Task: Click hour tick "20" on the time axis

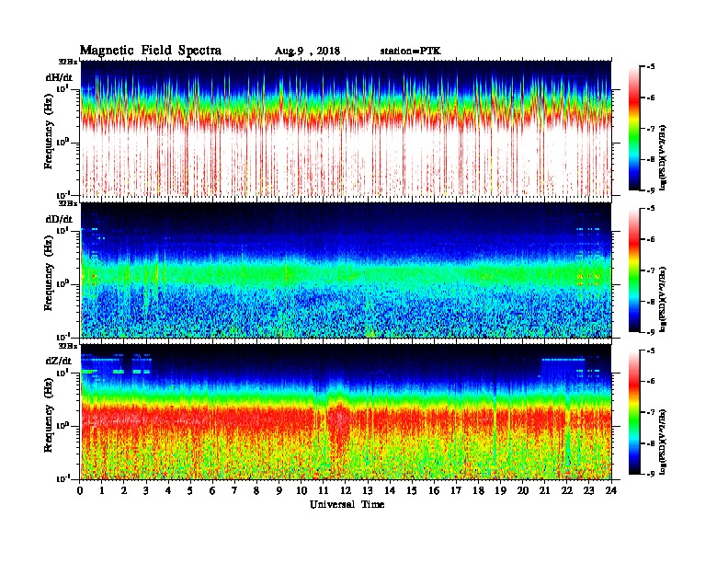Action: click(x=523, y=491)
